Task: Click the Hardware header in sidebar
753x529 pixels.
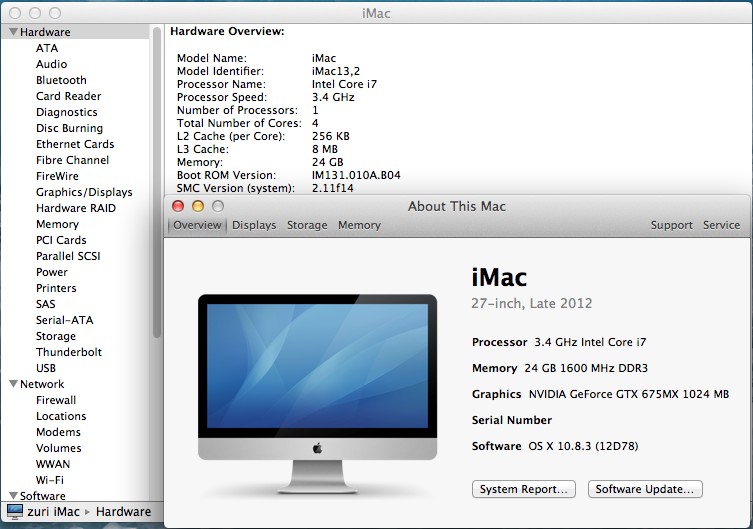Action: coord(45,32)
